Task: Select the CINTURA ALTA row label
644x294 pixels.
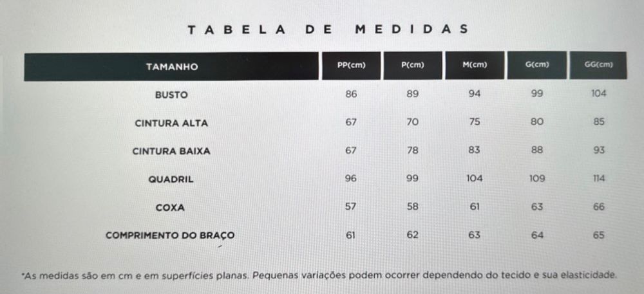Action: (x=171, y=123)
